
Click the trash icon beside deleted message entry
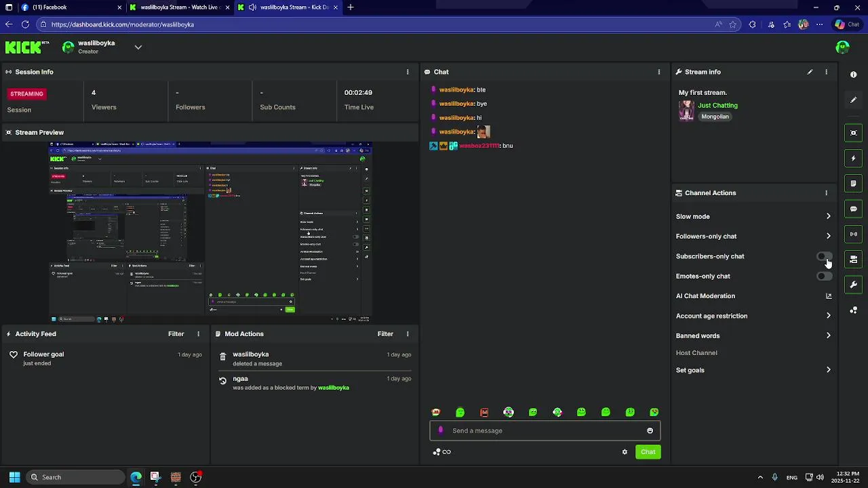tap(222, 357)
